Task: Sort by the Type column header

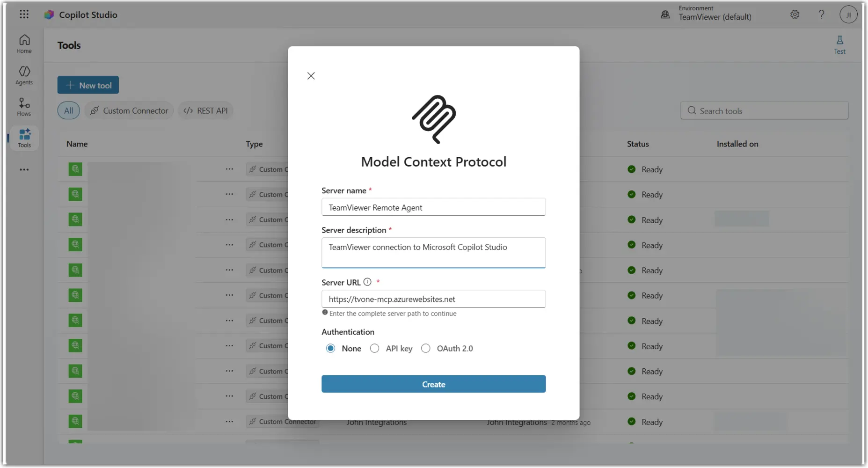Action: (x=254, y=144)
